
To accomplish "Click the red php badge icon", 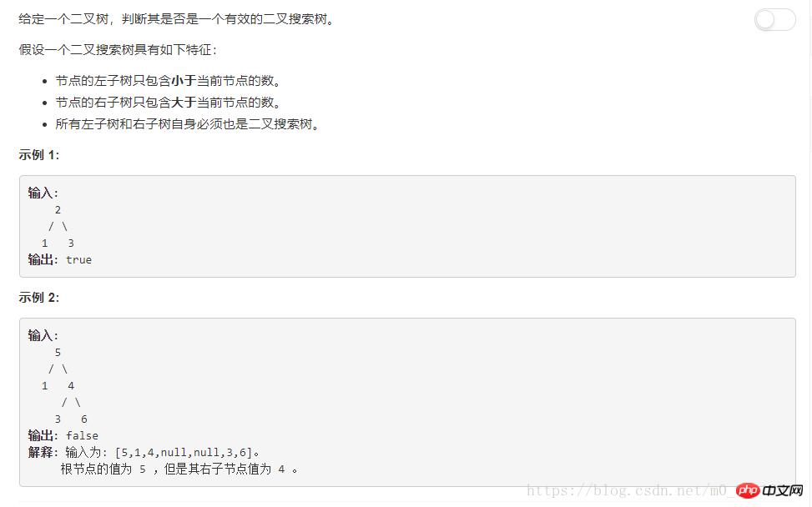I will pos(748,490).
